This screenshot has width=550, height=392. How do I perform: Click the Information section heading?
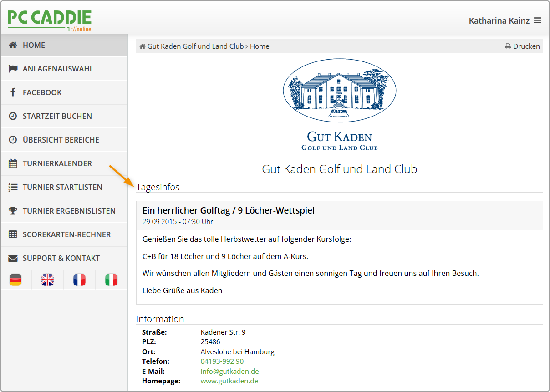pyautogui.click(x=160, y=319)
